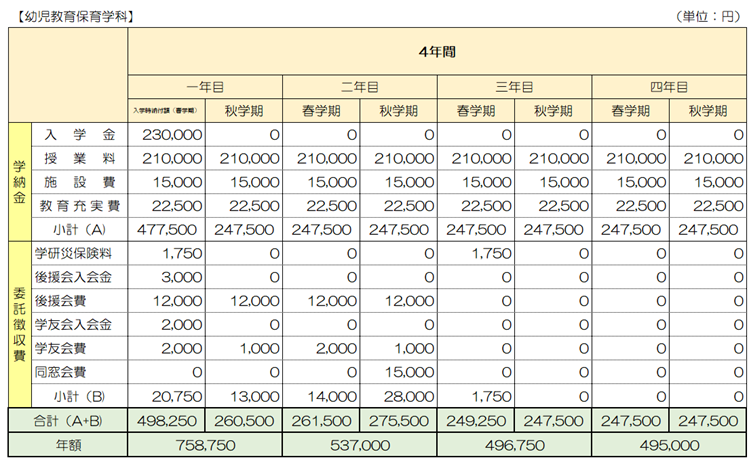The image size is (749, 460).
Task: Click the 260,500 total cell
Action: (244, 421)
